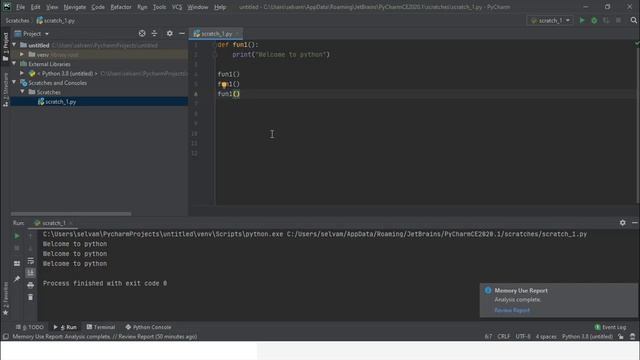640x360 pixels.
Task: Open Search Everywhere magnifier icon
Action: click(633, 20)
